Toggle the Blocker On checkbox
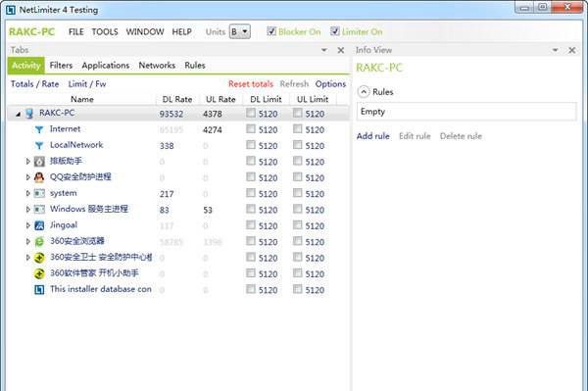The image size is (588, 391). coord(271,31)
